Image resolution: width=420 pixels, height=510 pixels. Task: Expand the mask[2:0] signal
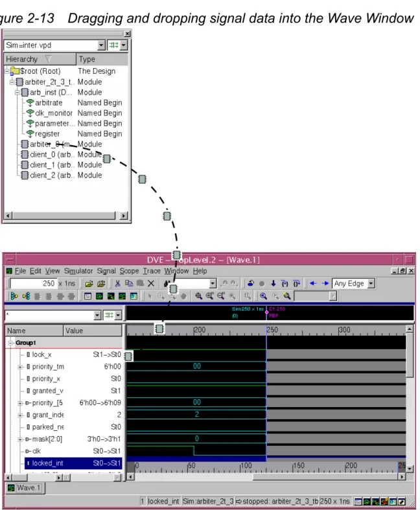click(x=20, y=439)
